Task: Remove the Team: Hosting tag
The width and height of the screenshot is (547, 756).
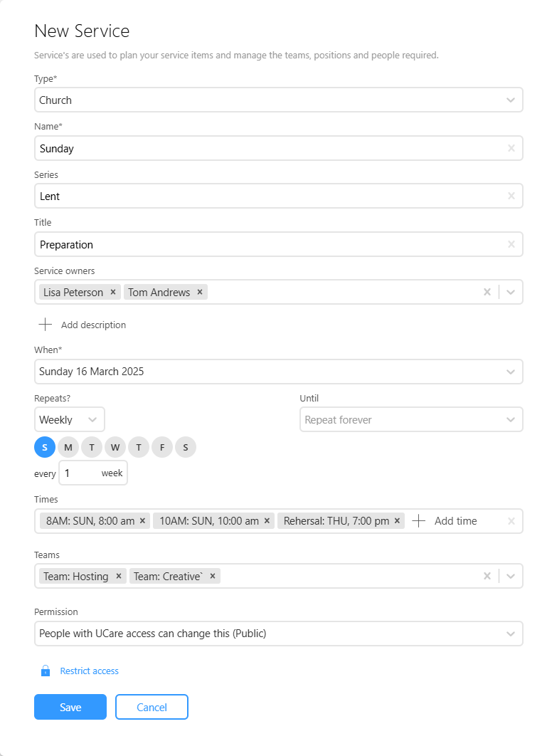Action: pos(119,576)
